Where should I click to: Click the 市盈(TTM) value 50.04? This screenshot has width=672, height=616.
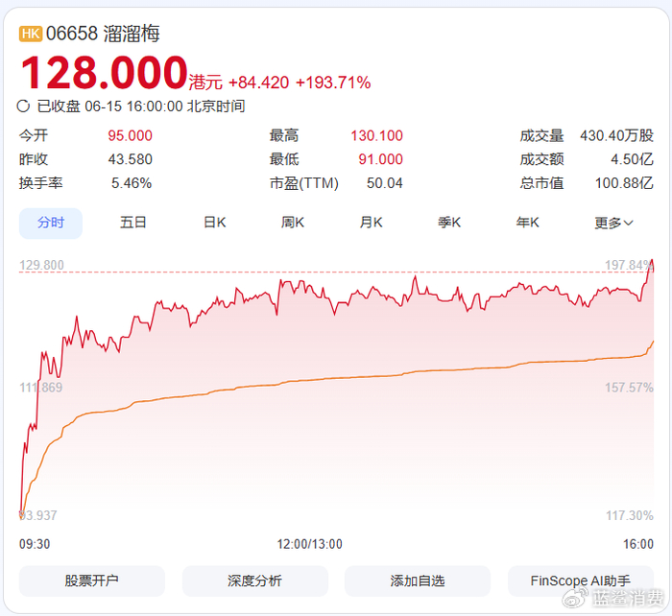[x=384, y=183]
